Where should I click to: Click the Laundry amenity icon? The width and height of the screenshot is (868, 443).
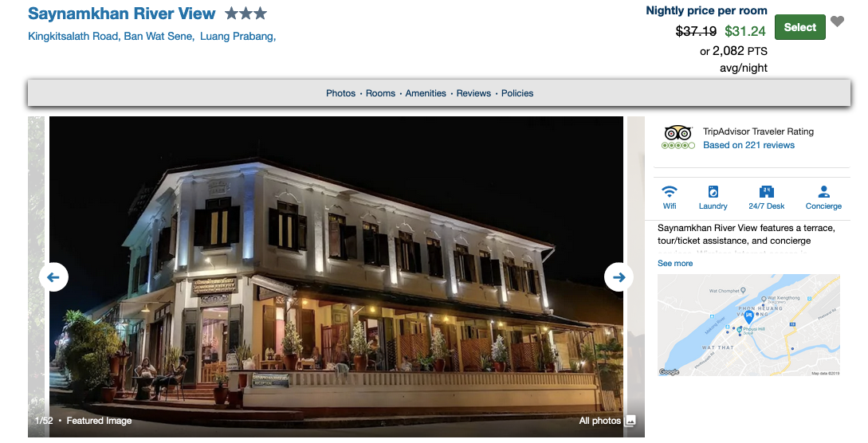tap(713, 192)
